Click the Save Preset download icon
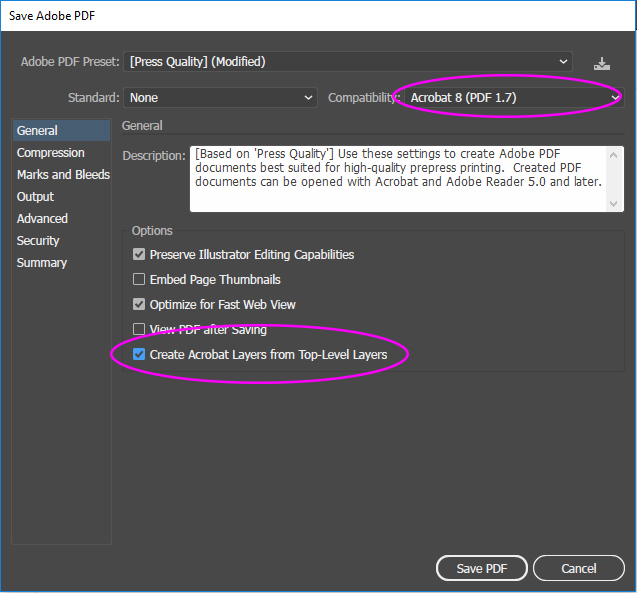This screenshot has width=637, height=593. (602, 63)
